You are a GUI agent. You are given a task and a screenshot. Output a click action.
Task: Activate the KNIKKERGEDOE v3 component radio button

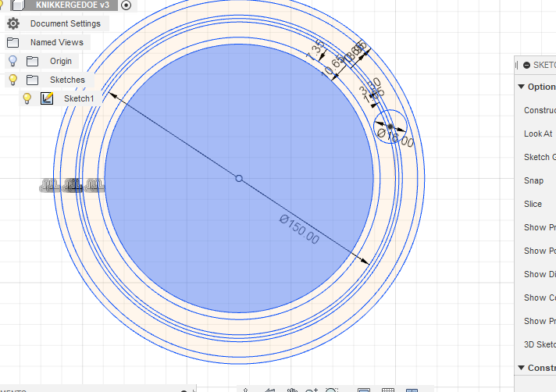[x=127, y=5]
